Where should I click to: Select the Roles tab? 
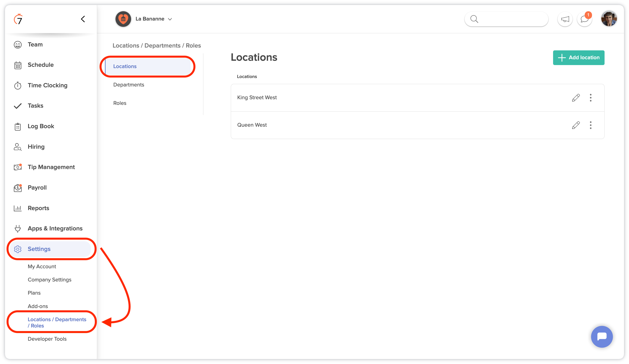coord(120,103)
